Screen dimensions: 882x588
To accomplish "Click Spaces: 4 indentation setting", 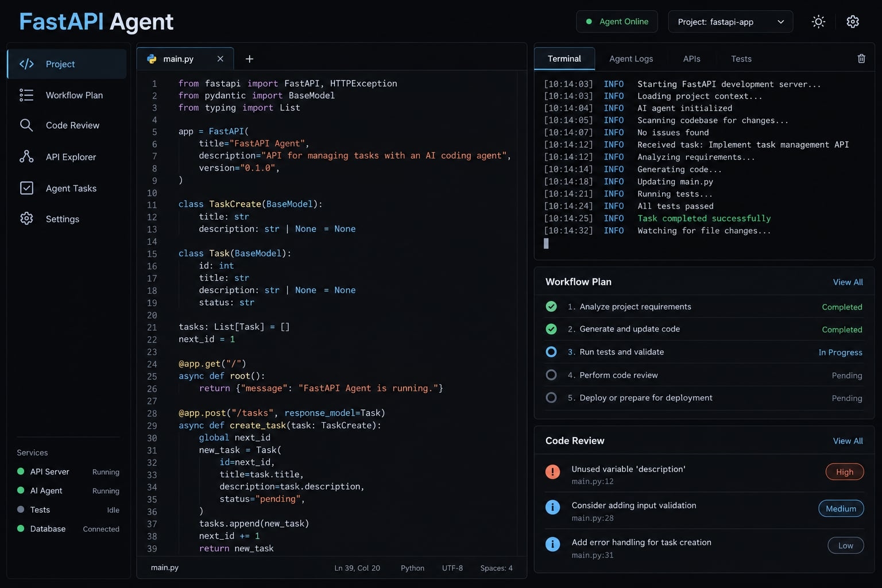I will point(497,568).
